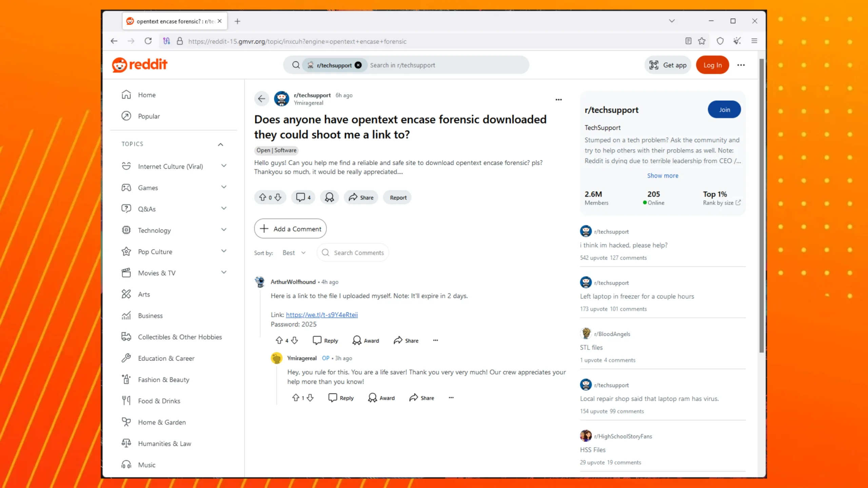The height and width of the screenshot is (488, 868).
Task: Open the browser tab list dropdown
Action: click(672, 21)
